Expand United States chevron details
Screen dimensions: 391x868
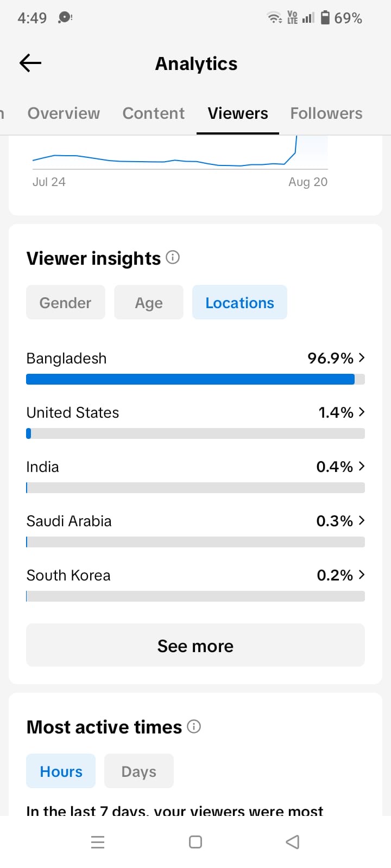[362, 412]
